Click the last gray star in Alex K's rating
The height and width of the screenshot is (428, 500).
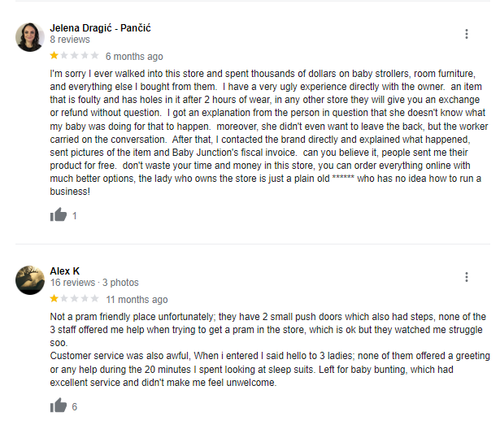click(x=95, y=298)
